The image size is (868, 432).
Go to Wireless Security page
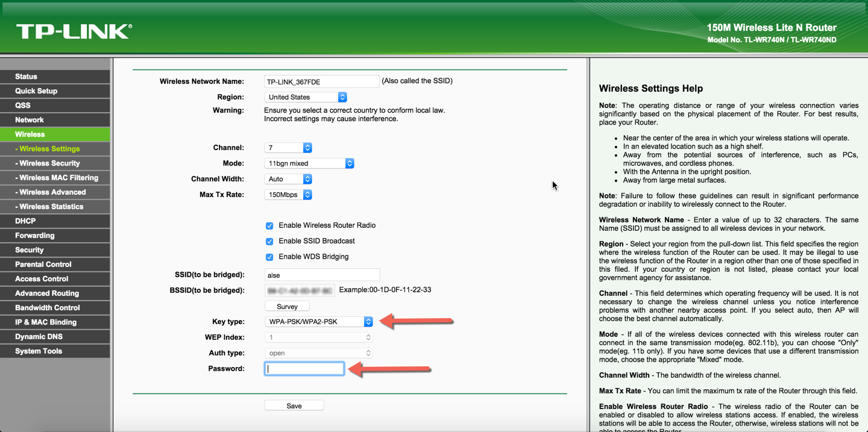[55, 163]
